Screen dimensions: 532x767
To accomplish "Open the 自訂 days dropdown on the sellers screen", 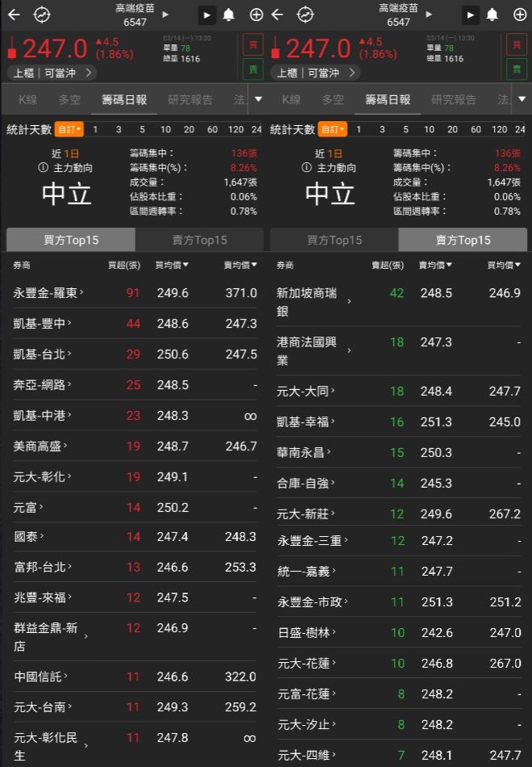I will [333, 130].
